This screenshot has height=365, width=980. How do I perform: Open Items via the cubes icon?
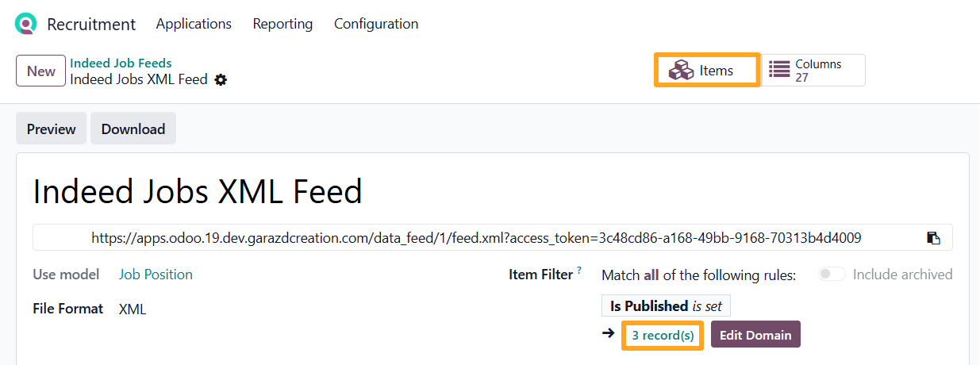681,71
